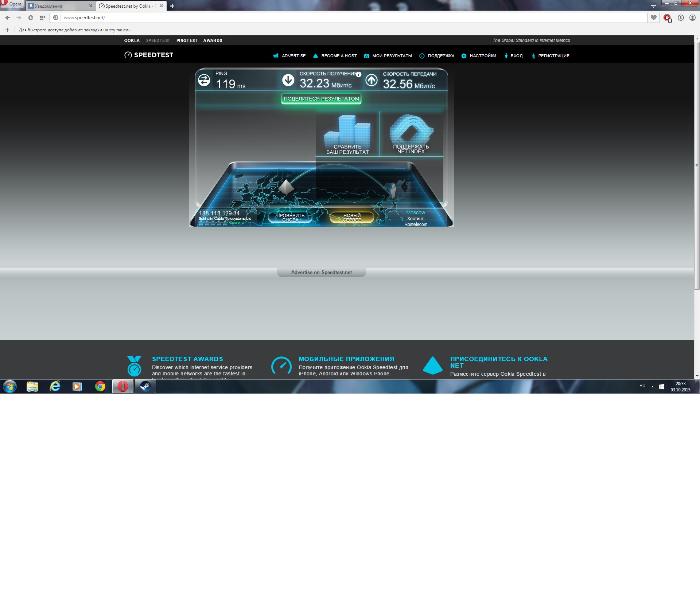Open the media player taskbar icon
Viewport: 700px width, 594px height.
click(77, 386)
